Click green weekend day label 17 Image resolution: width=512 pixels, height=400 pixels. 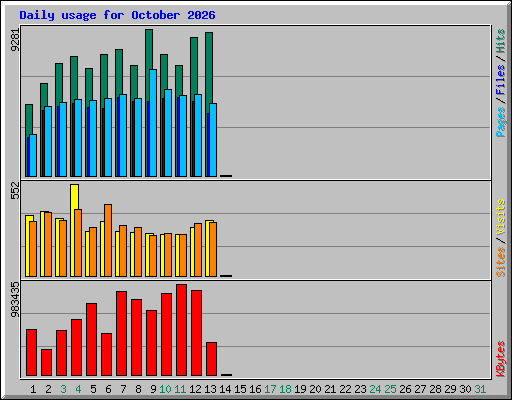[270, 389]
